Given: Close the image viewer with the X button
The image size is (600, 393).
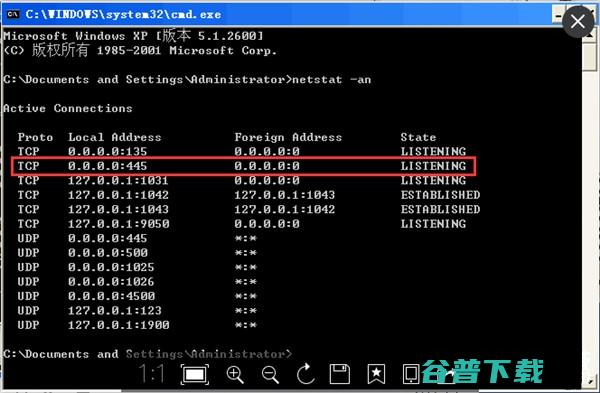Looking at the screenshot, I should point(578,22).
